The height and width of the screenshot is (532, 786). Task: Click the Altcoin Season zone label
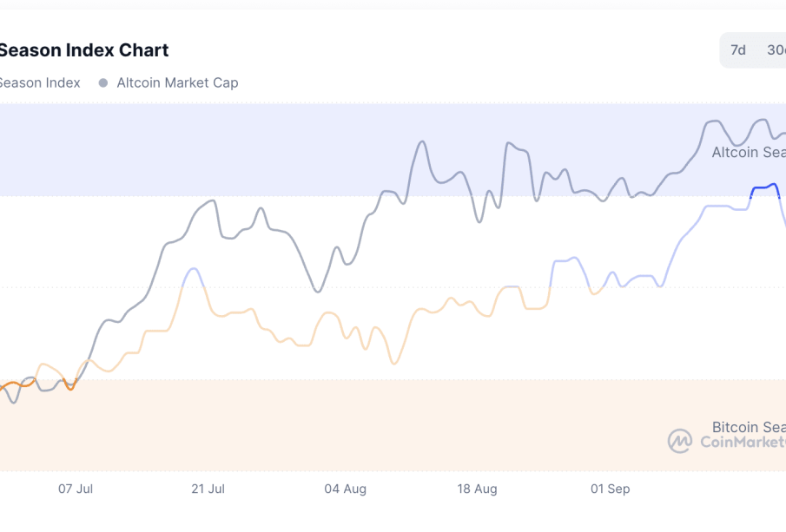point(748,153)
